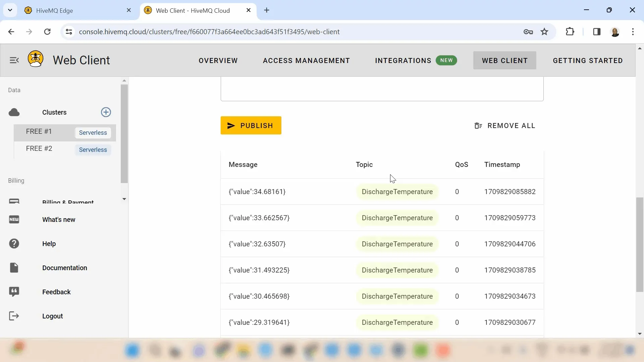Click the Logout link
Image resolution: width=644 pixels, height=362 pixels.
tap(53, 316)
